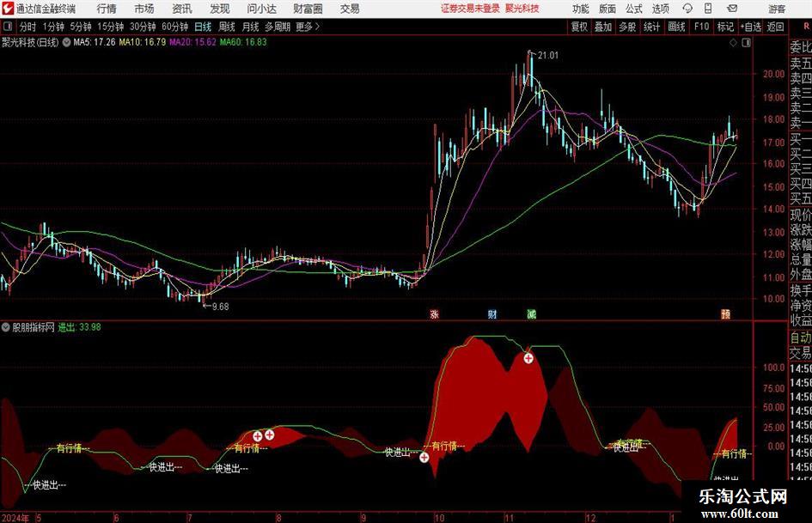Viewport: 812px width, 523px height.
Task: Click the plus signal marker near November peak
Action: [x=528, y=358]
